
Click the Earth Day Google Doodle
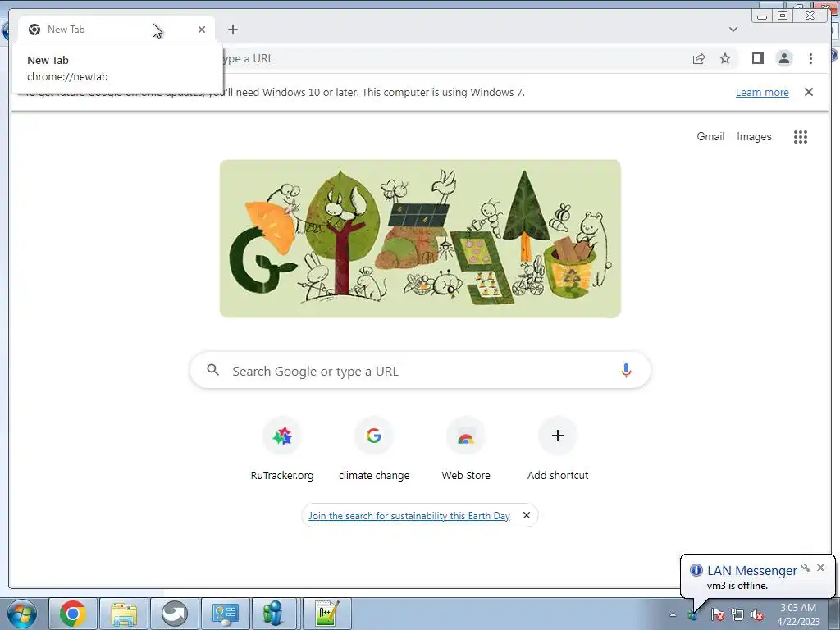tap(420, 239)
